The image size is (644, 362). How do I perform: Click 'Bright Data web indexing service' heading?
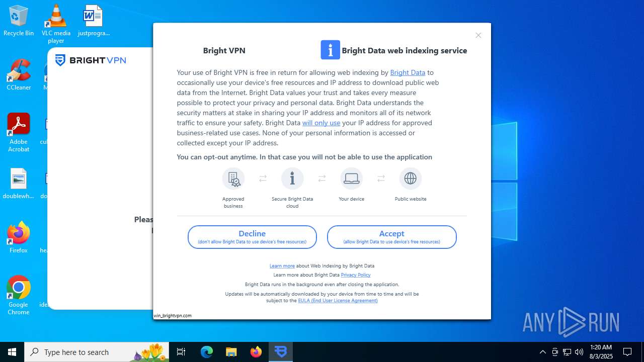(x=405, y=50)
